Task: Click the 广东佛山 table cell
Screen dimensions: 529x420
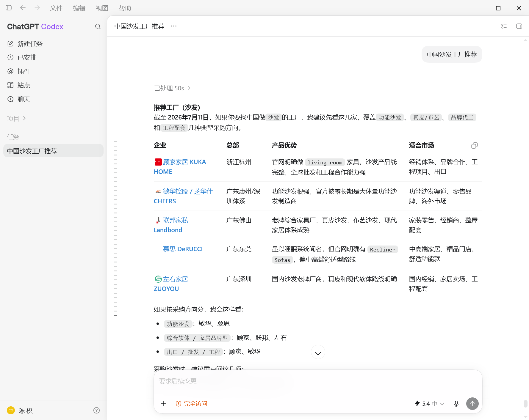Action: point(239,220)
